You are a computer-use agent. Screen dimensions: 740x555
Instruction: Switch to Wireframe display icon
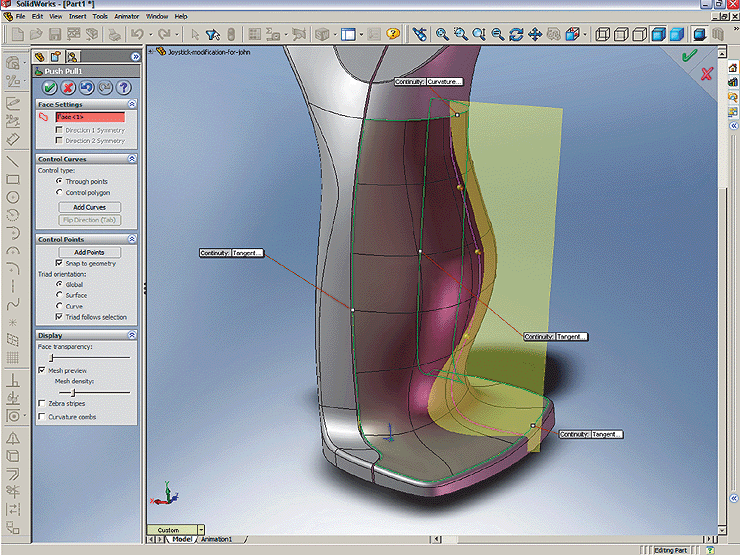[602, 34]
